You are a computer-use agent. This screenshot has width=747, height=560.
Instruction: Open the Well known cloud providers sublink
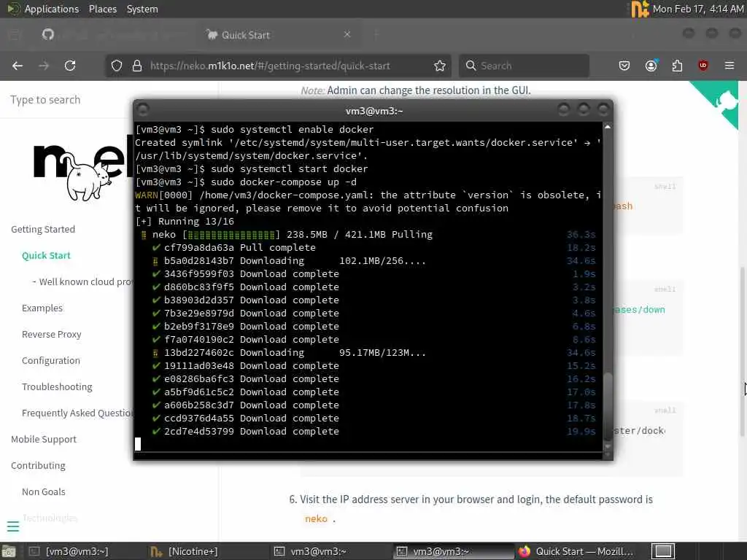tap(82, 282)
